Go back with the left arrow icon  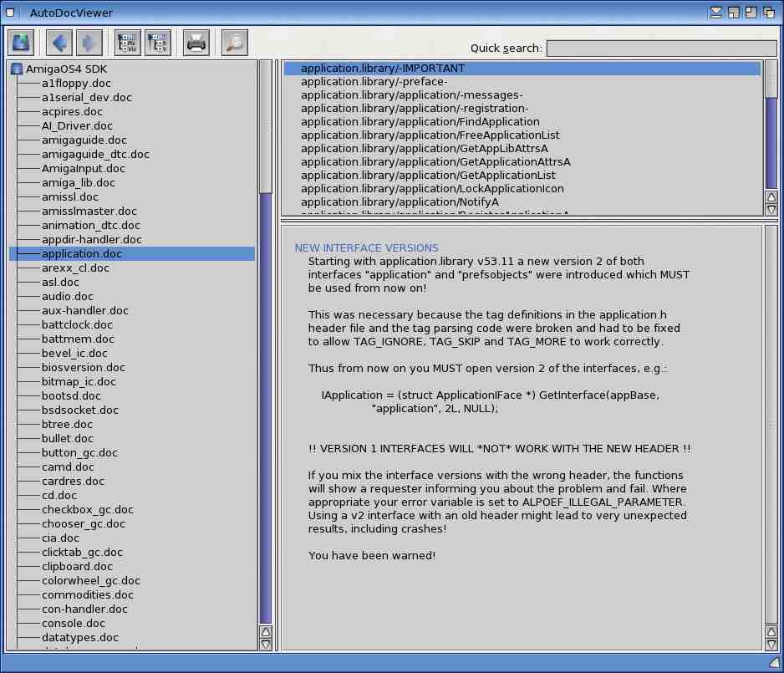(x=59, y=42)
